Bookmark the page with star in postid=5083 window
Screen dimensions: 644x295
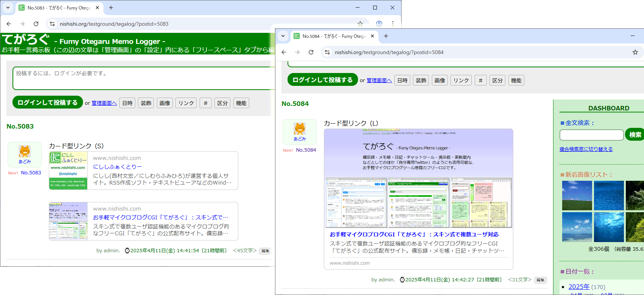[360, 24]
